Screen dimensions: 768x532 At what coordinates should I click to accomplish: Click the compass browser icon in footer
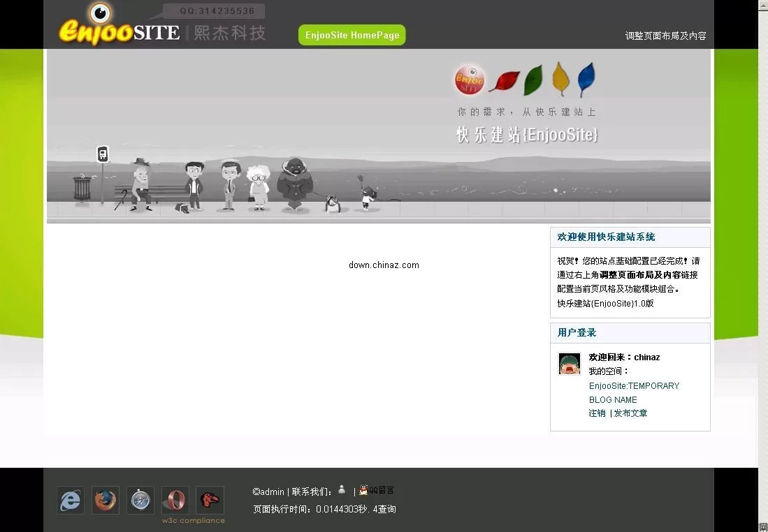coord(140,501)
